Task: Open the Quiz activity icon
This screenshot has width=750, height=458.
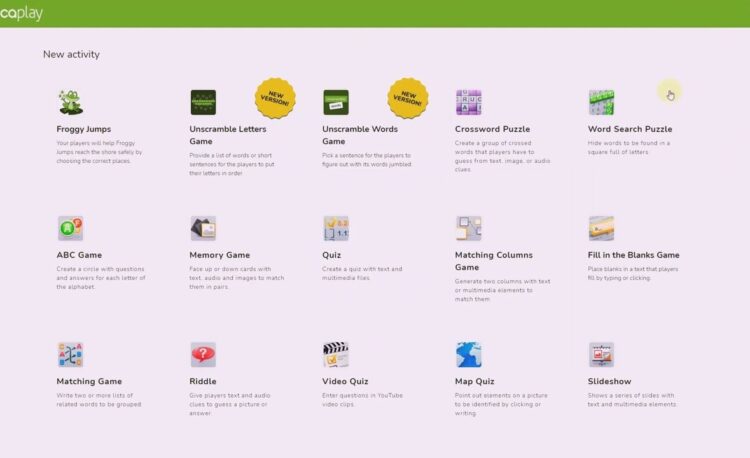Action: (336, 228)
